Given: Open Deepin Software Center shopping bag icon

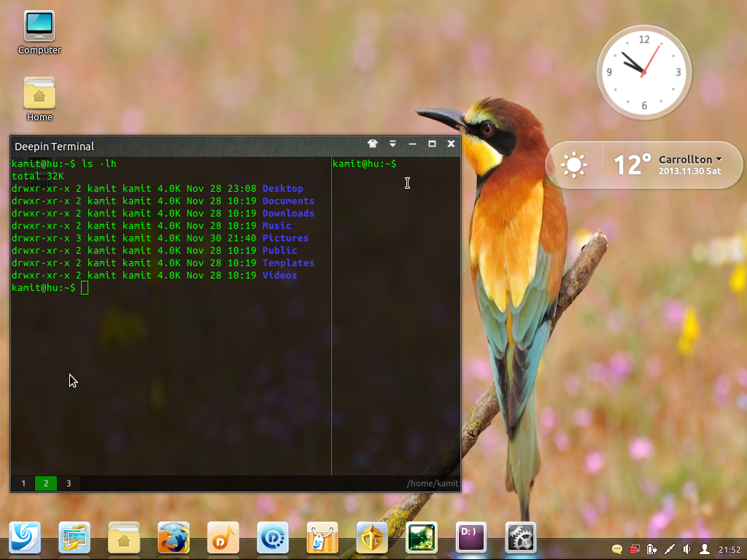Looking at the screenshot, I should [x=322, y=537].
